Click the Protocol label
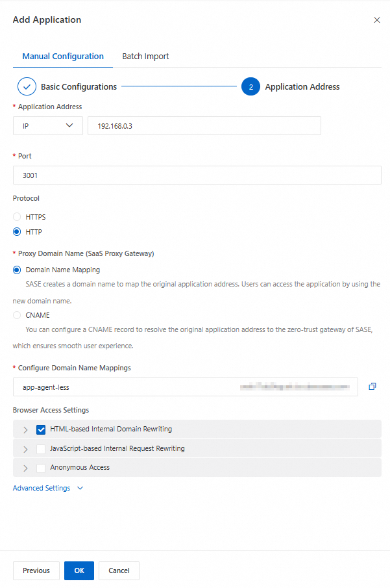The image size is (390, 588). [26, 198]
